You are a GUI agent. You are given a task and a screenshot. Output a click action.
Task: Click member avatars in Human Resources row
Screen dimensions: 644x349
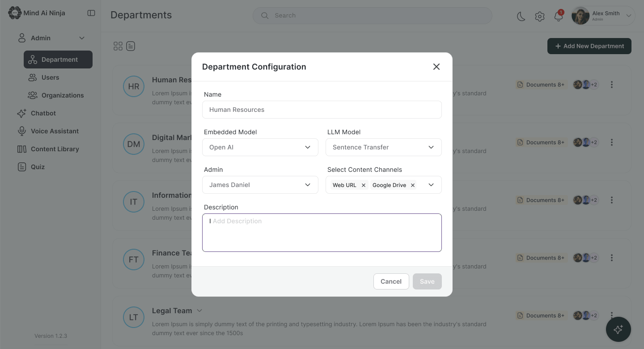[x=586, y=85]
